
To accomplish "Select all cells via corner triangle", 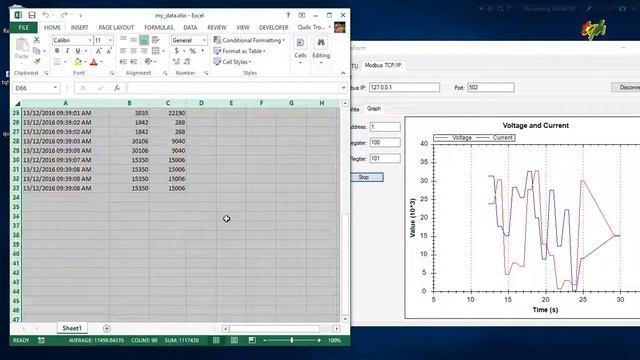I will pyautogui.click(x=17, y=103).
